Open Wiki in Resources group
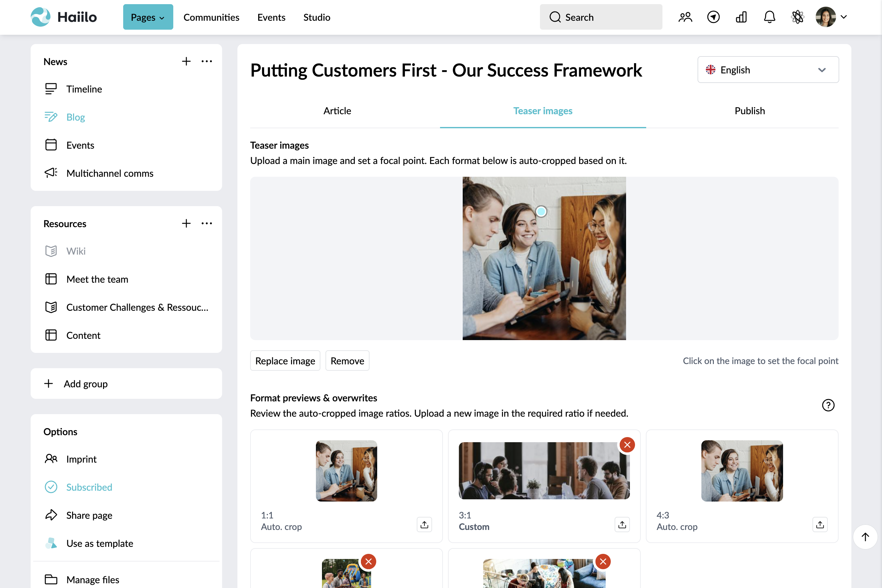 pyautogui.click(x=76, y=251)
